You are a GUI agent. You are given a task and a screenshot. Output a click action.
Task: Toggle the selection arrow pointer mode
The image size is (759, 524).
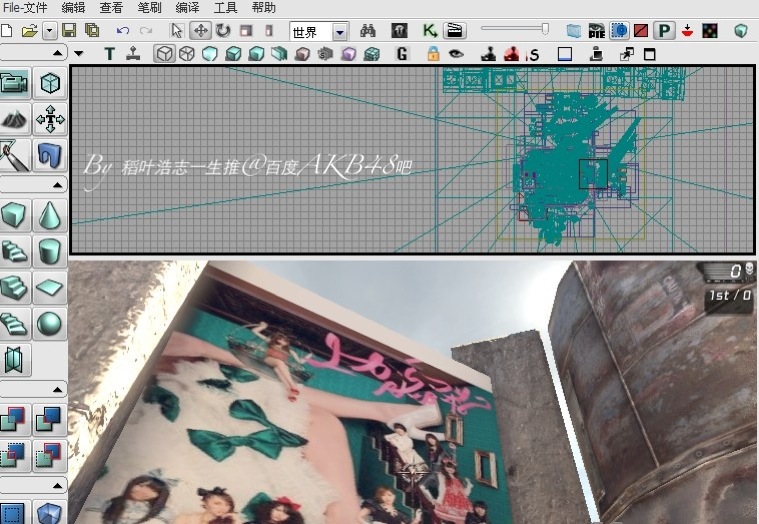coord(177,31)
